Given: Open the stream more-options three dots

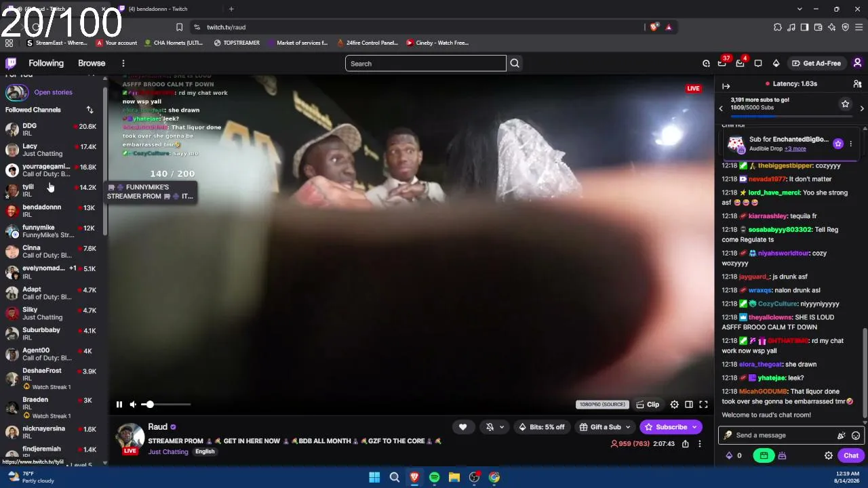Looking at the screenshot, I should coord(700,444).
